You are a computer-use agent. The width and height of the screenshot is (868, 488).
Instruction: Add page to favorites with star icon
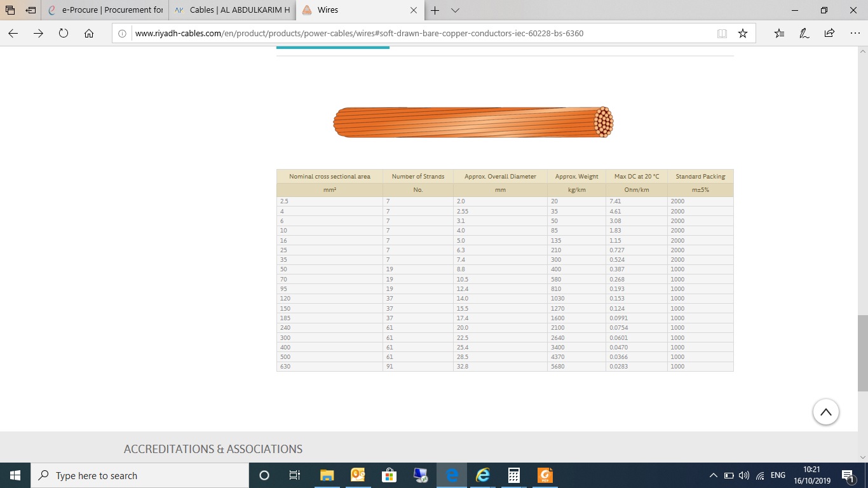742,33
